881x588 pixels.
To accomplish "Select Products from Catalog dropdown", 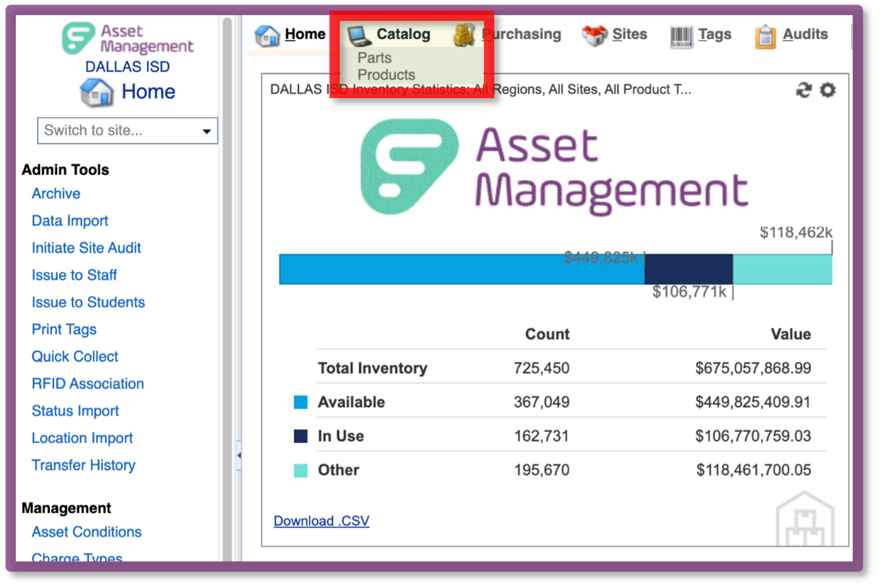I will [x=386, y=75].
